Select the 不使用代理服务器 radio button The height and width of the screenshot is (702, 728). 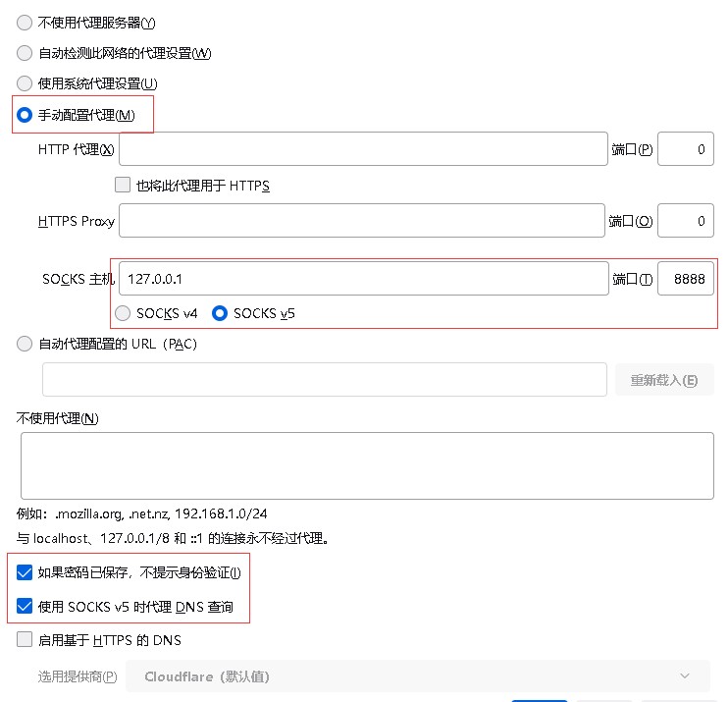pos(25,23)
